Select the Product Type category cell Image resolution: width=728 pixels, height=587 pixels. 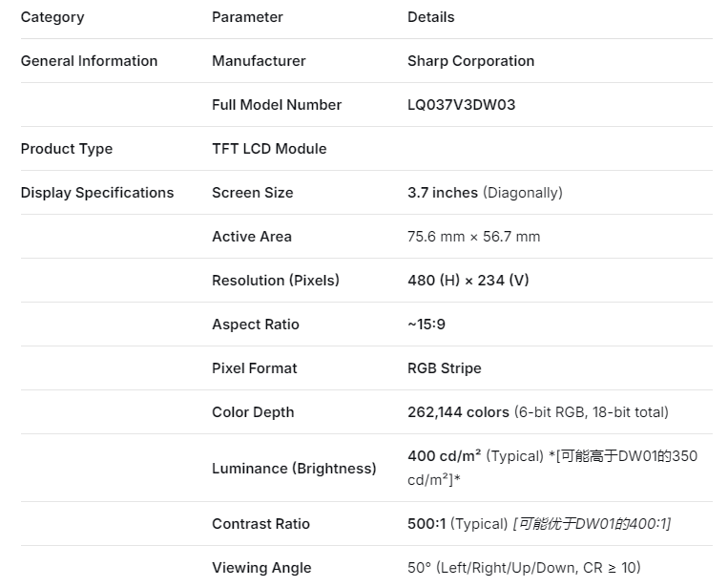point(67,149)
